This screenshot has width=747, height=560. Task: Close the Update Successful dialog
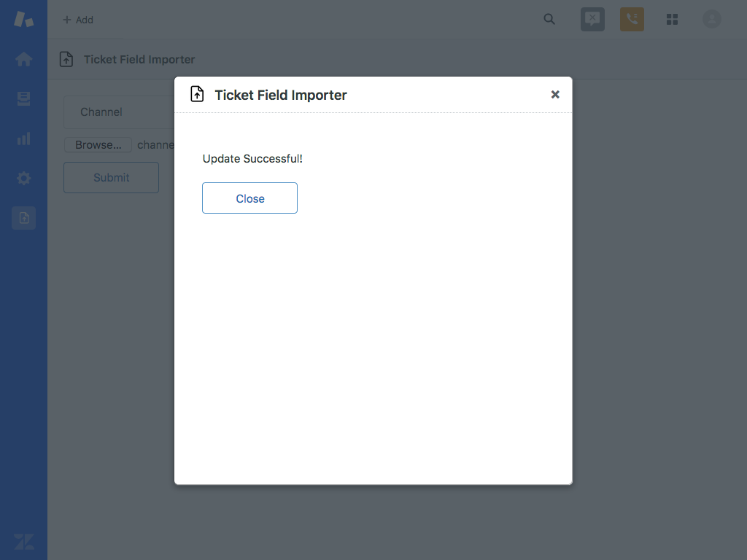point(249,198)
